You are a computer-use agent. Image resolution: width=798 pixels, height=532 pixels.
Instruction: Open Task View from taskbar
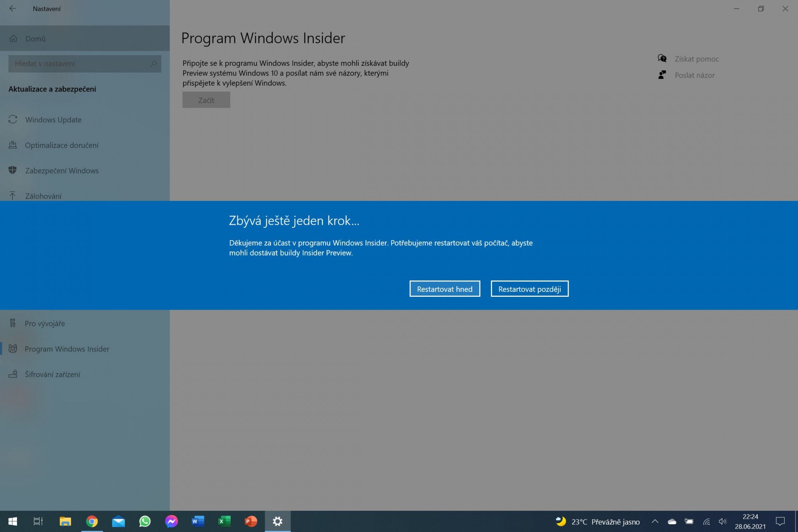click(38, 521)
